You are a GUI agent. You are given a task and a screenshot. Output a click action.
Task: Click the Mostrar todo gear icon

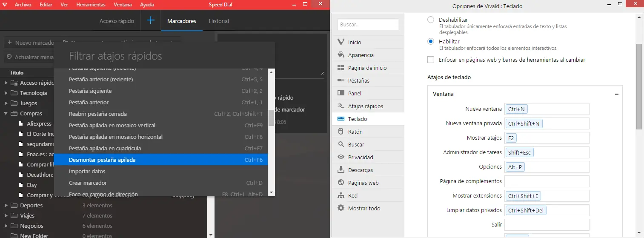(x=341, y=208)
